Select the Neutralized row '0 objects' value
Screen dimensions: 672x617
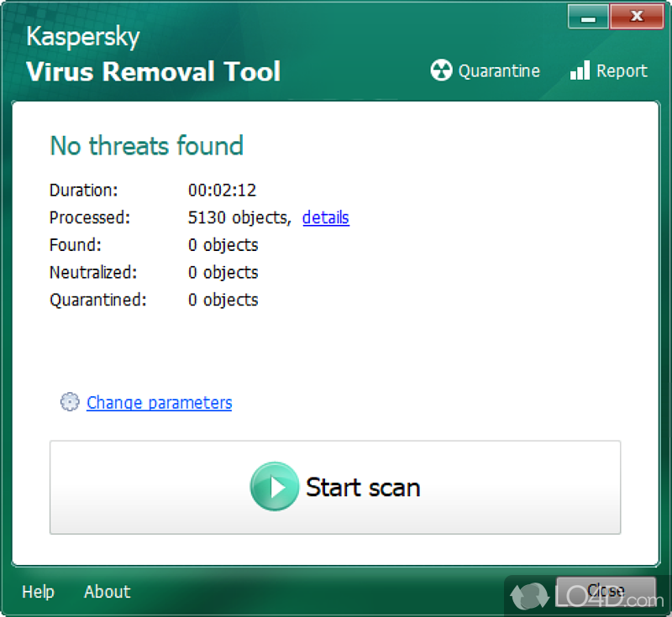click(223, 273)
